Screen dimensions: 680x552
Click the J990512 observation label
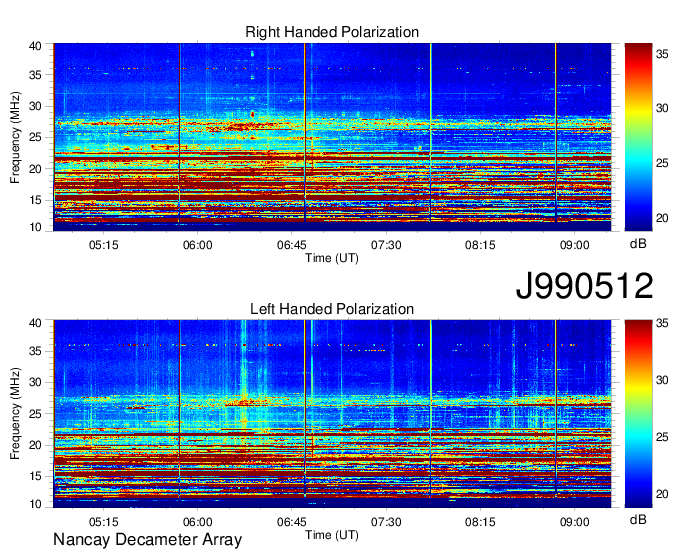[584, 286]
